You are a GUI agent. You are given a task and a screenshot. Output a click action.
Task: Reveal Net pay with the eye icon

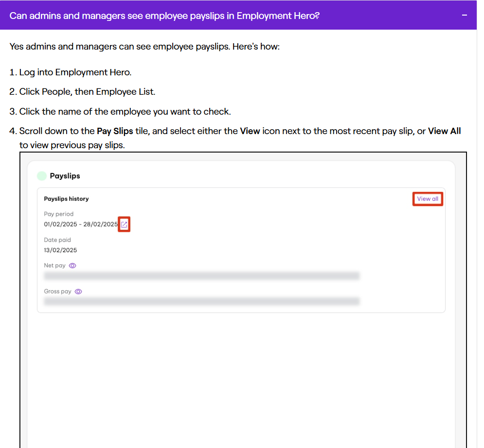tap(72, 265)
